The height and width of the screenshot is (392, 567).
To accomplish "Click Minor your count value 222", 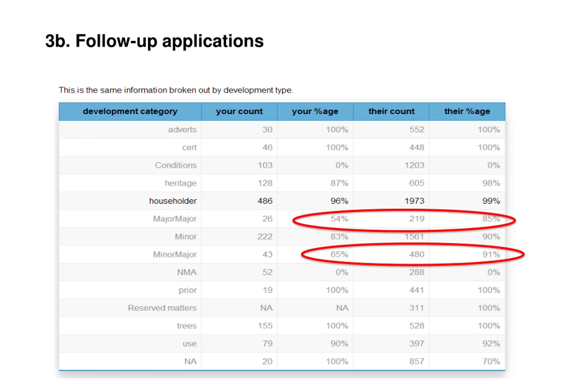I will pos(265,236).
